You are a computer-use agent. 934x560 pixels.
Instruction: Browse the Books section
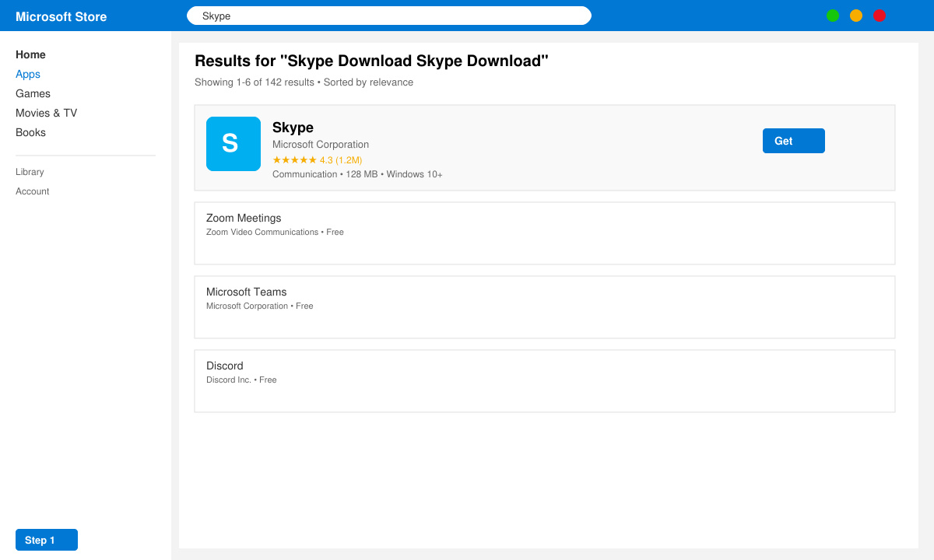30,132
